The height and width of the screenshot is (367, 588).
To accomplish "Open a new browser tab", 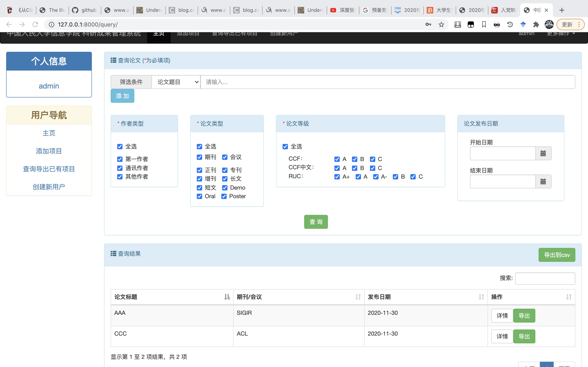I will pyautogui.click(x=561, y=10).
